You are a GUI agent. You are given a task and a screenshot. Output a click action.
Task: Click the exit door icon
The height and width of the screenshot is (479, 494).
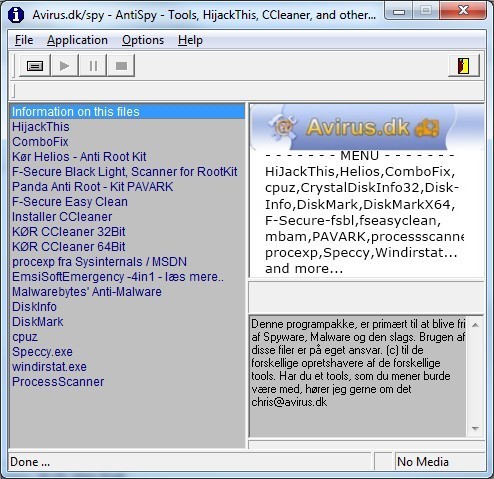(x=463, y=66)
